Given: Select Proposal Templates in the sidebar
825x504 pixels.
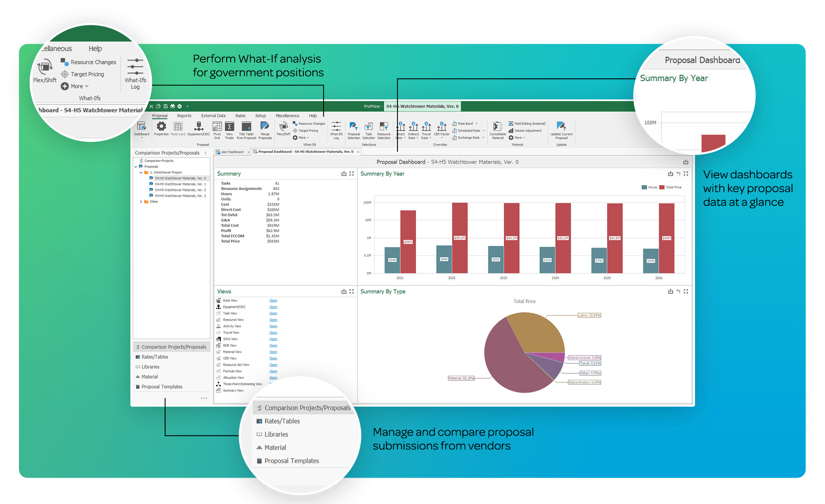Looking at the screenshot, I should coord(162,386).
